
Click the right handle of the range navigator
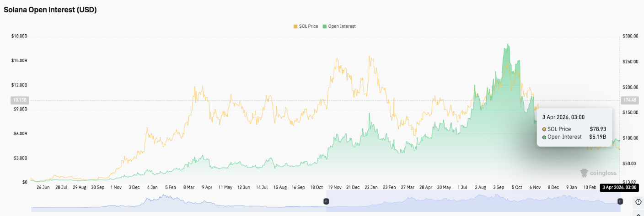tap(620, 201)
